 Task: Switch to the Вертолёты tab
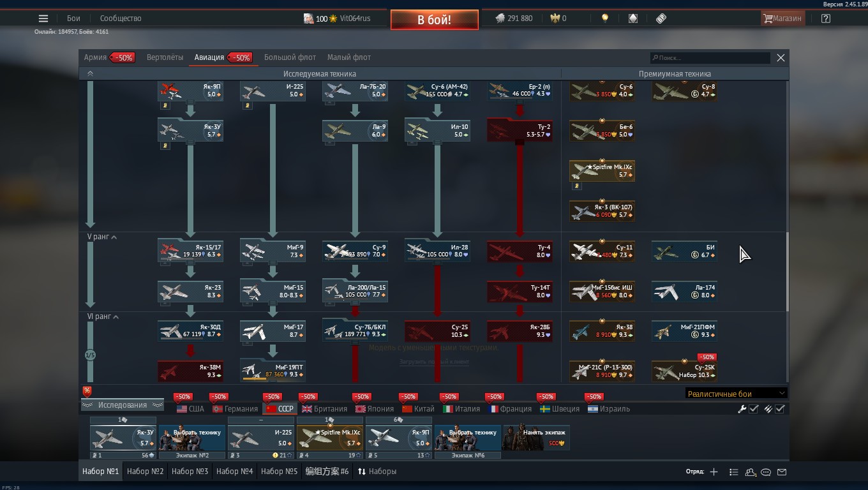point(165,57)
